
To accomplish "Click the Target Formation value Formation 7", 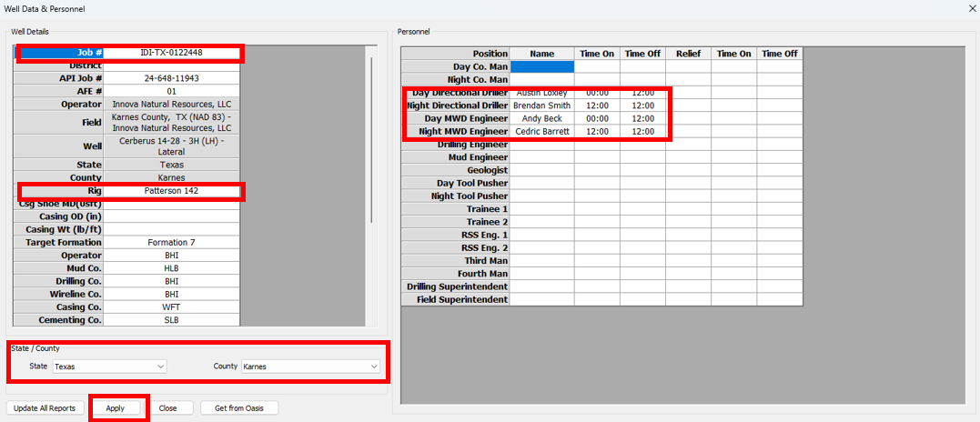I will (x=171, y=243).
